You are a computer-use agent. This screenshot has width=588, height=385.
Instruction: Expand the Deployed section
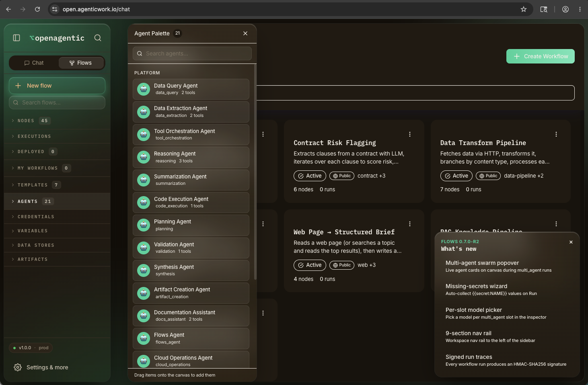pyautogui.click(x=57, y=152)
